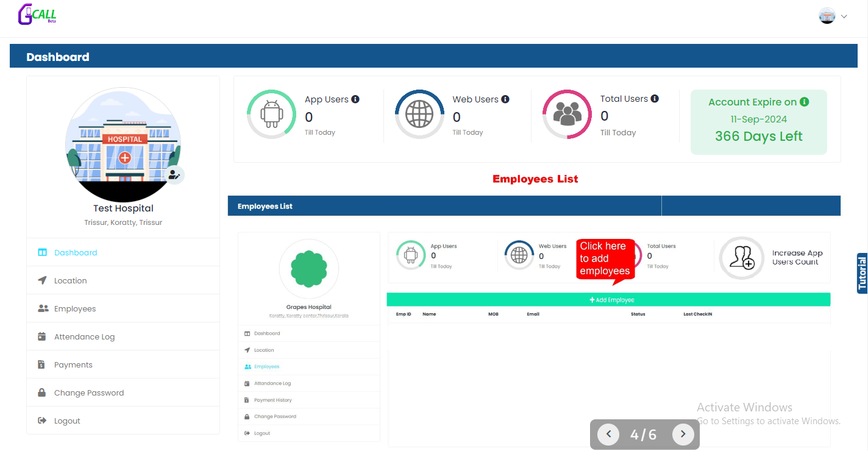Click the GCall Beta logo
Image resolution: width=868 pixels, height=451 pixels.
click(37, 15)
